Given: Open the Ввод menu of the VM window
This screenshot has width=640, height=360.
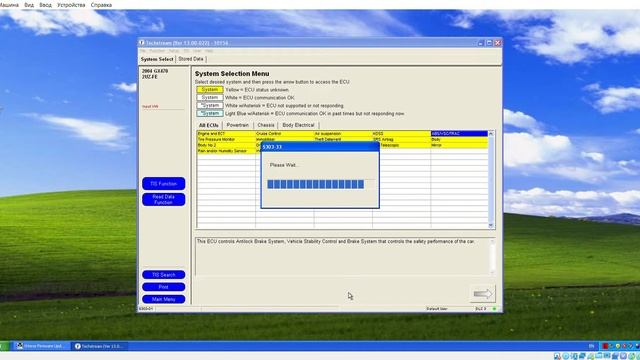Looking at the screenshot, I should coord(45,5).
